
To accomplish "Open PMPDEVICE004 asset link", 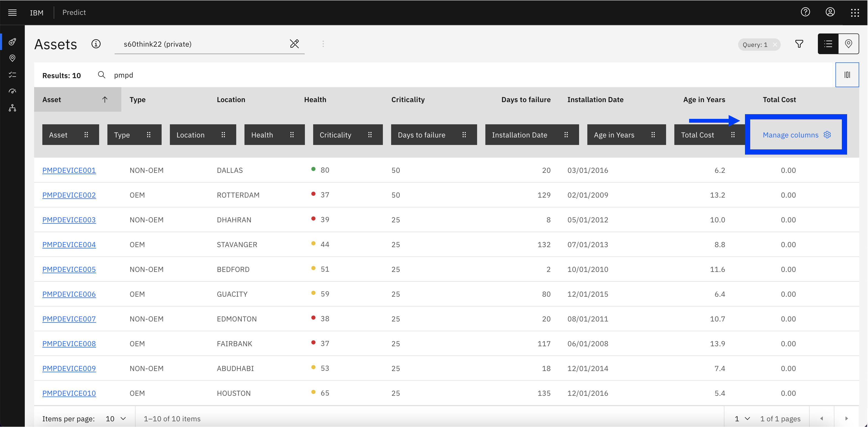I will [69, 245].
